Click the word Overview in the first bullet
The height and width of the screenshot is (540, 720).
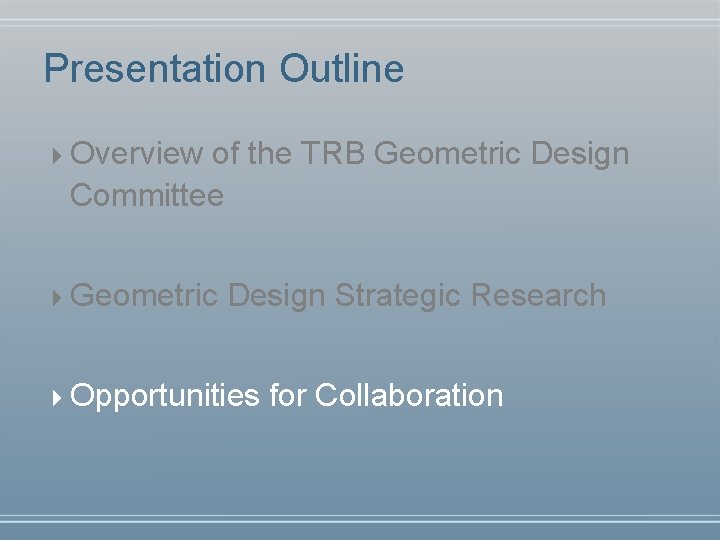pyautogui.click(x=136, y=153)
